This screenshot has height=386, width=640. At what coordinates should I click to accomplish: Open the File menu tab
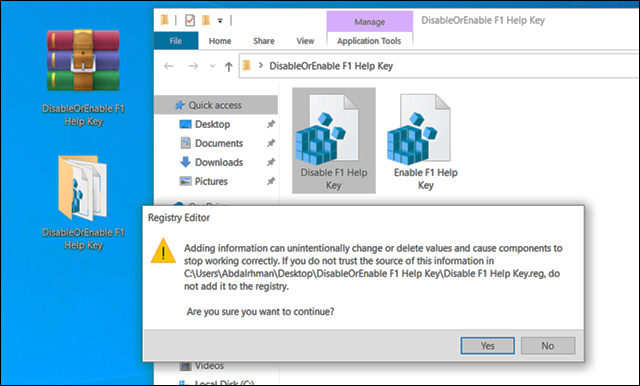click(176, 41)
